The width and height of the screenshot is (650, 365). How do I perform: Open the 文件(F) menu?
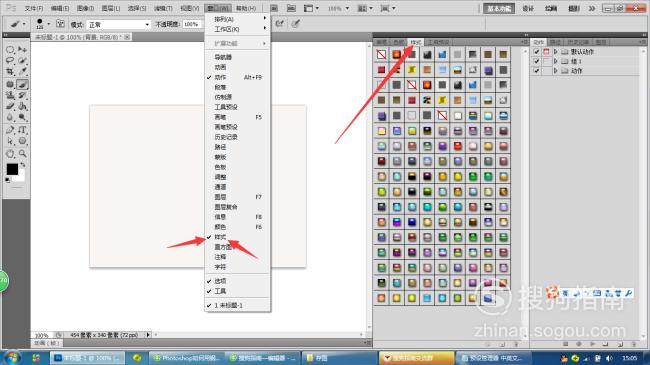tap(34, 8)
